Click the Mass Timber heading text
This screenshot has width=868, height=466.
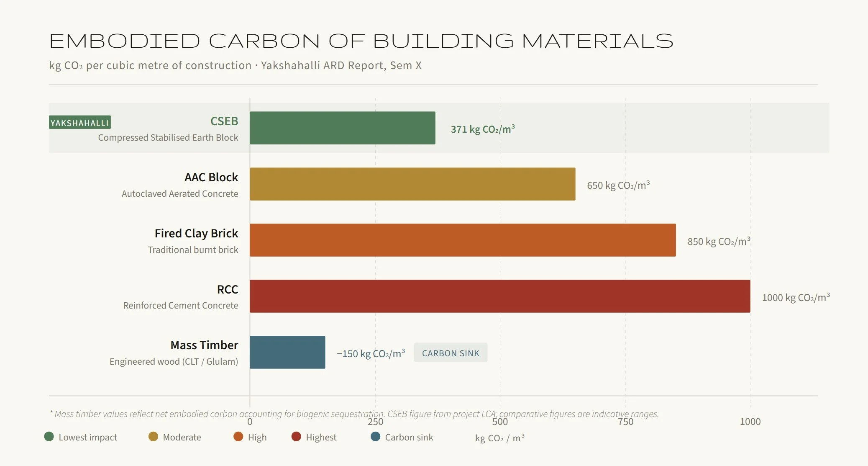pos(204,345)
